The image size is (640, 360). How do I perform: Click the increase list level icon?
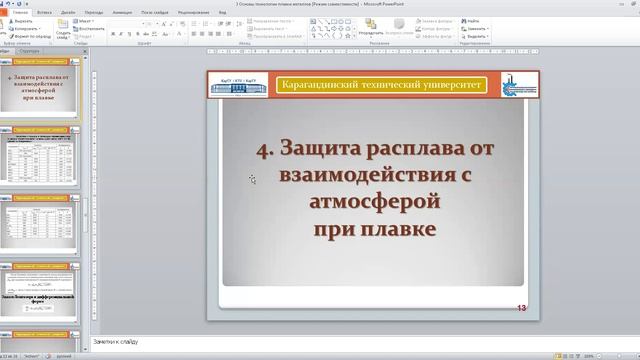[228, 24]
